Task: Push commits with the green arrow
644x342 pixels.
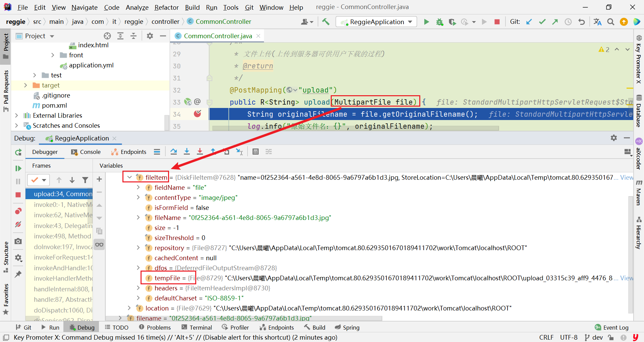Action: [555, 22]
